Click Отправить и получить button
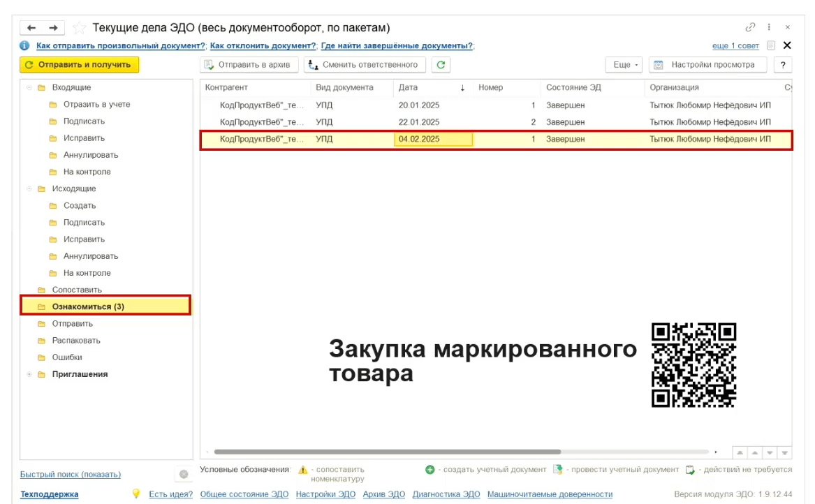The width and height of the screenshot is (815, 504). pos(79,65)
